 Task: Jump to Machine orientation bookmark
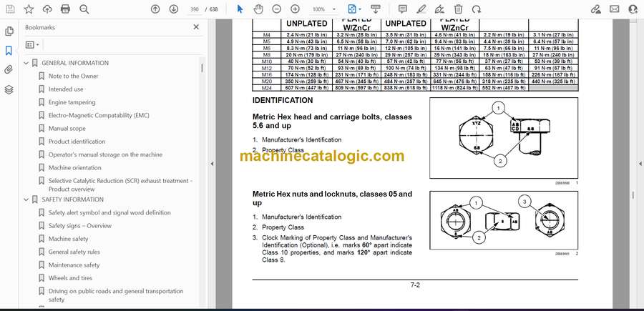pos(74,168)
